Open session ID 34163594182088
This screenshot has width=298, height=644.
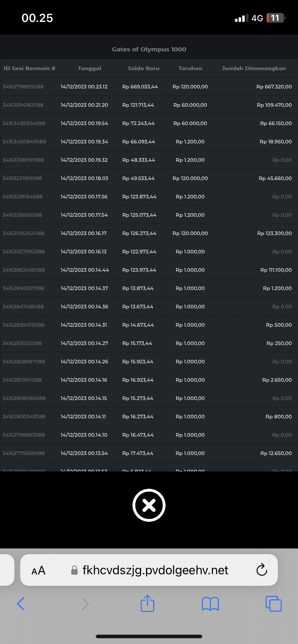click(23, 105)
